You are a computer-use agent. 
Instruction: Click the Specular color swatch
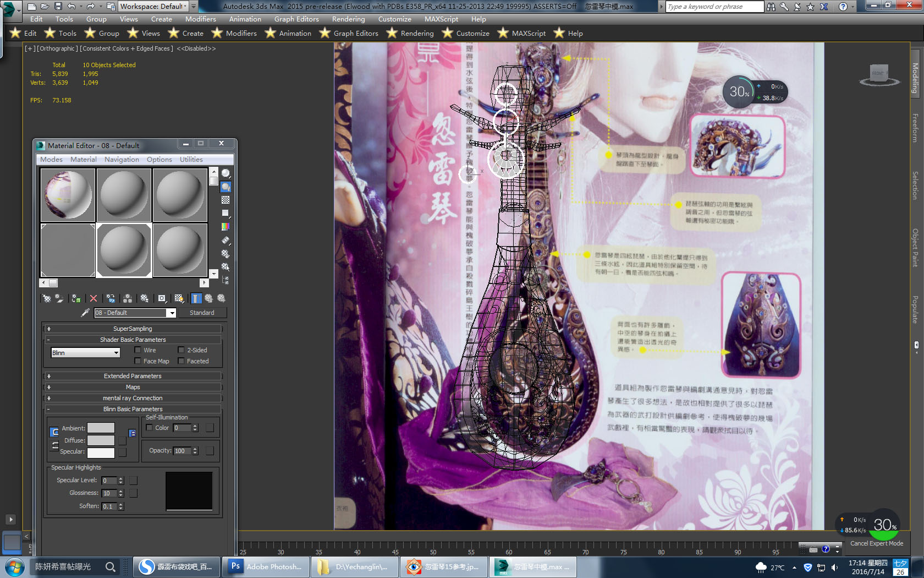point(101,452)
